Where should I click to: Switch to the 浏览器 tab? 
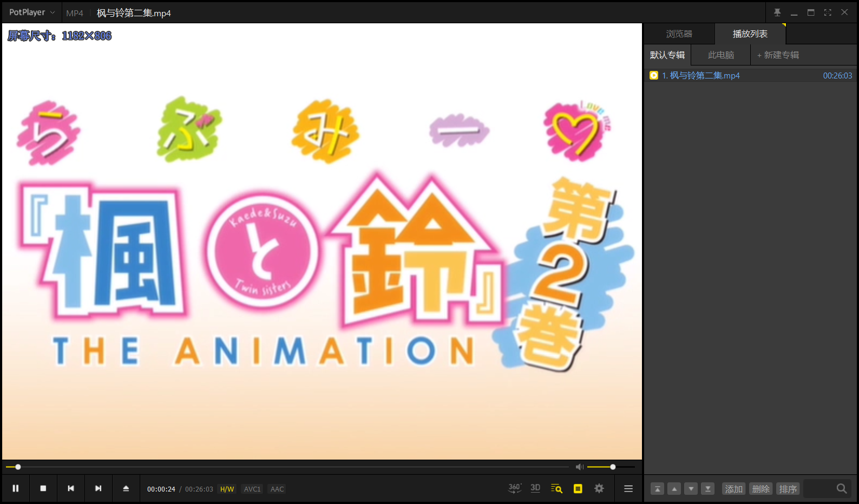click(679, 34)
